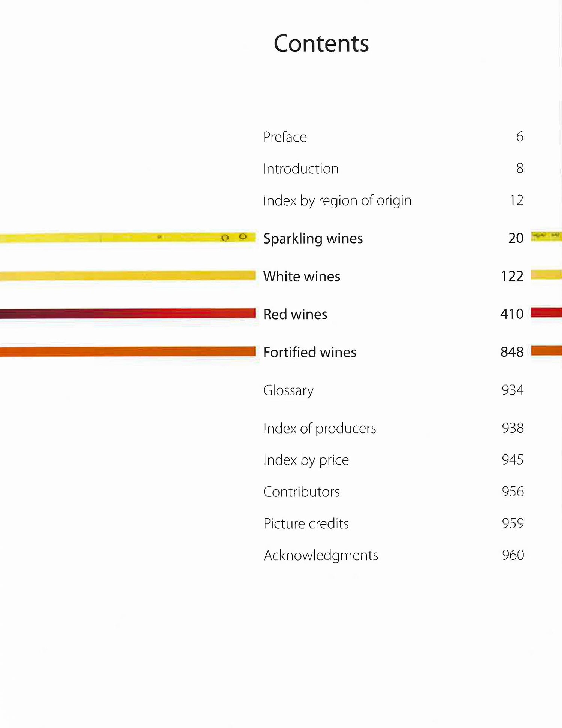Open the Fortified wines section
The width and height of the screenshot is (562, 728).
309,352
